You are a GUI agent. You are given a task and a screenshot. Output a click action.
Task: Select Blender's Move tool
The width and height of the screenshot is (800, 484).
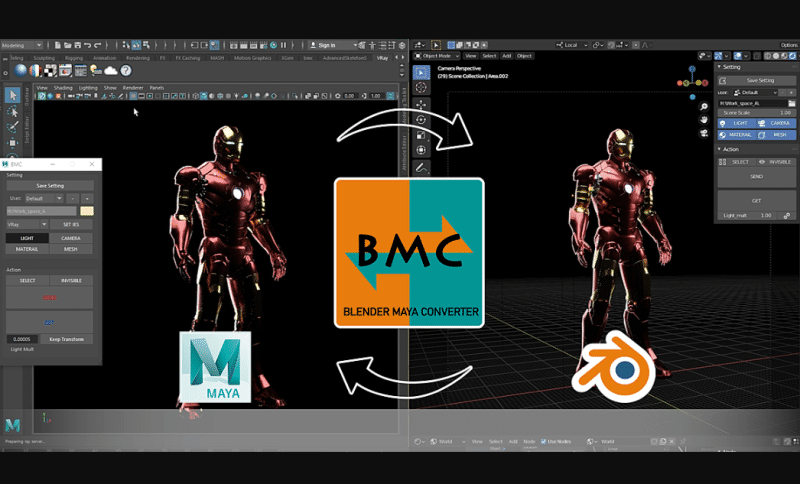[421, 105]
